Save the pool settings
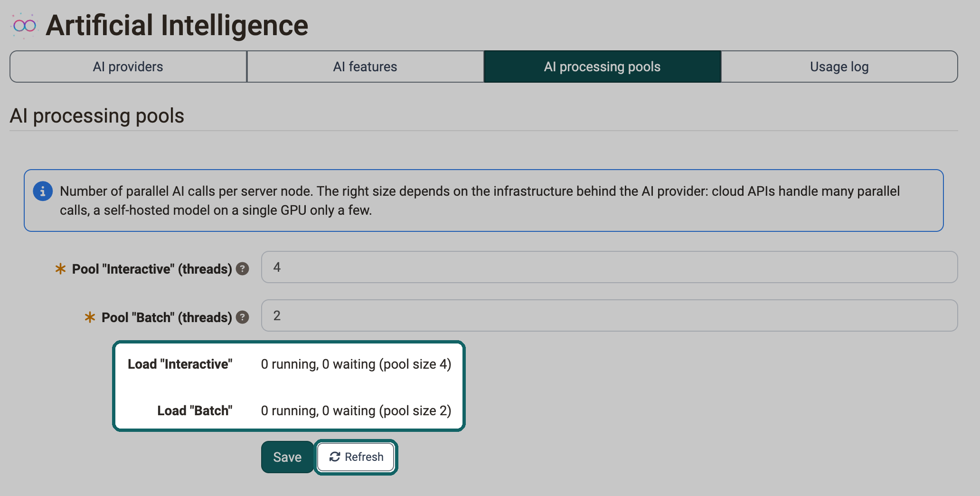This screenshot has width=980, height=496. point(287,457)
